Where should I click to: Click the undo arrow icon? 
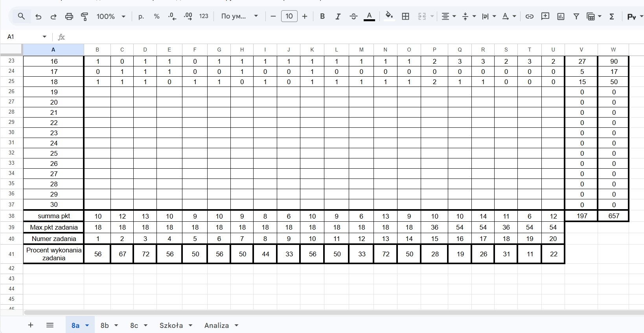pos(38,17)
